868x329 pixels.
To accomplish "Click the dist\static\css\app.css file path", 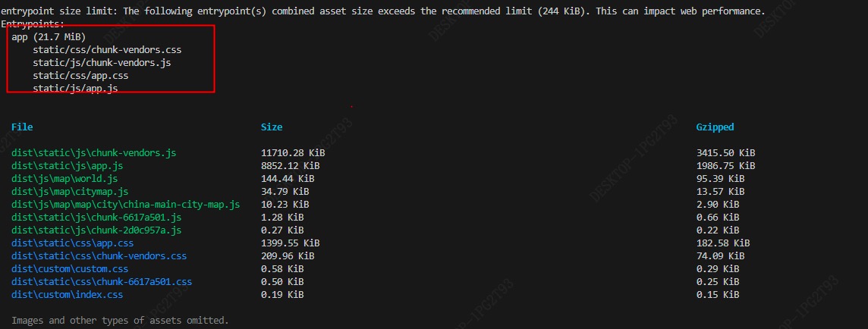I will [x=72, y=243].
